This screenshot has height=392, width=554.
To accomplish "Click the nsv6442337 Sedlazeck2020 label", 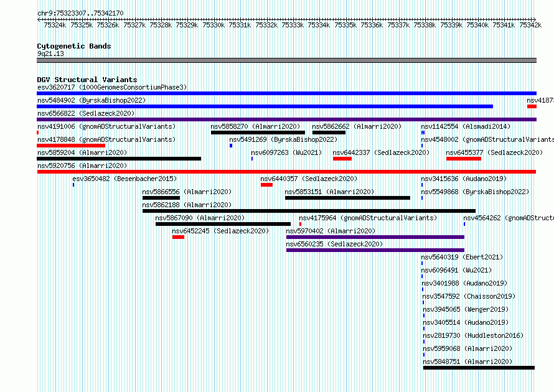I will click(x=381, y=152).
